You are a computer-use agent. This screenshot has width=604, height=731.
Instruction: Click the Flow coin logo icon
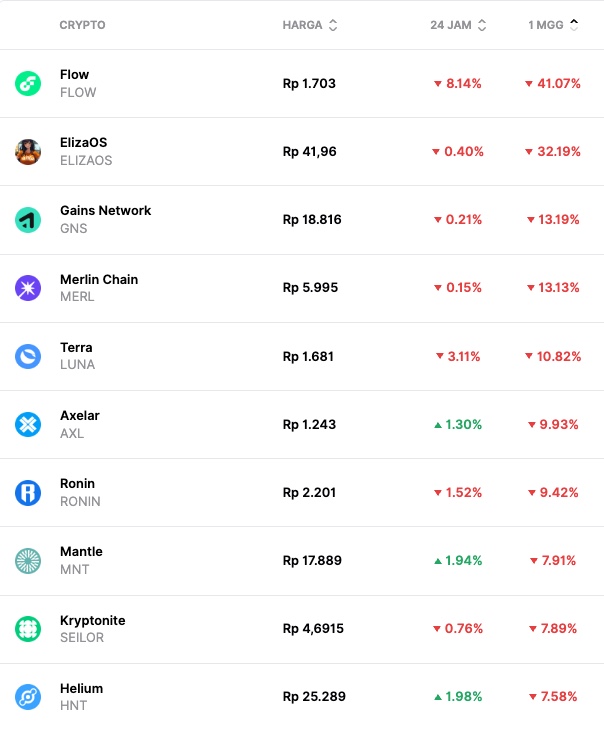point(28,84)
